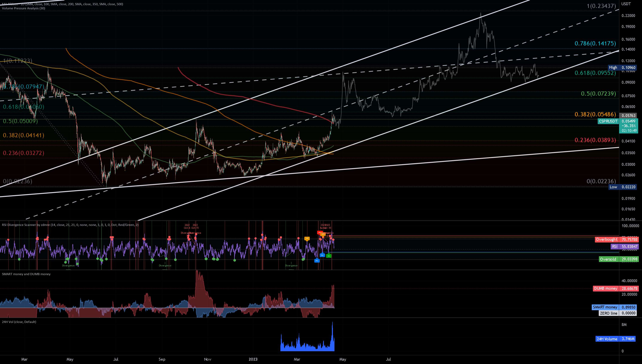
Task: Expand the 24H Vol (close, Default) legend
Action: pos(18,322)
